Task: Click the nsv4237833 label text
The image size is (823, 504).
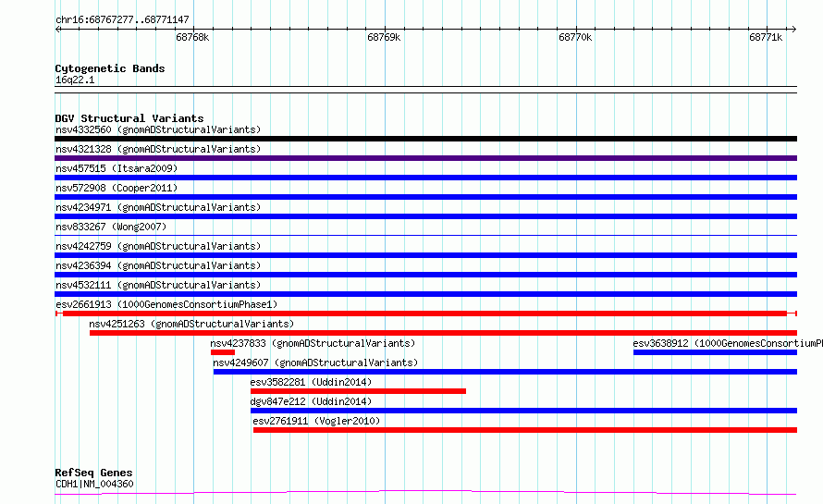Action: tap(313, 343)
